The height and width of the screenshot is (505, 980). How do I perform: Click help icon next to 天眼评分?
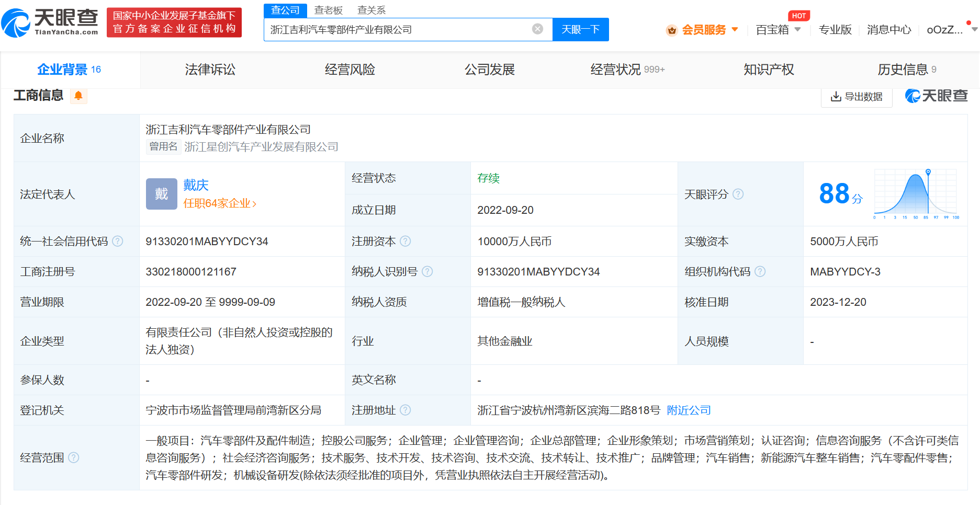point(738,194)
